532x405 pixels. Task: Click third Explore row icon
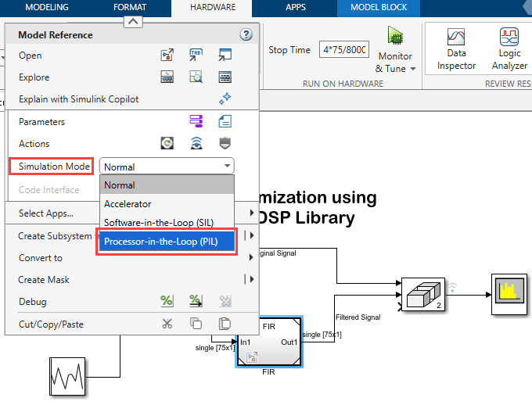click(225, 77)
